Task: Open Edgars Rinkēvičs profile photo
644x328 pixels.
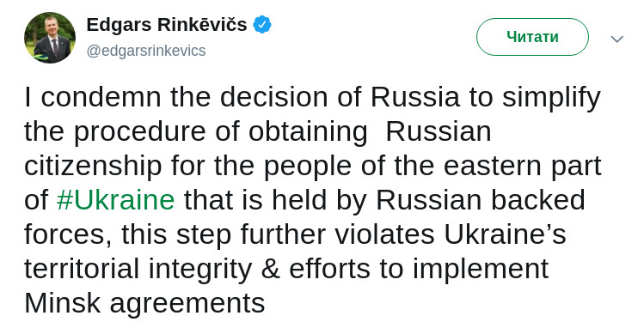Action: click(x=50, y=37)
